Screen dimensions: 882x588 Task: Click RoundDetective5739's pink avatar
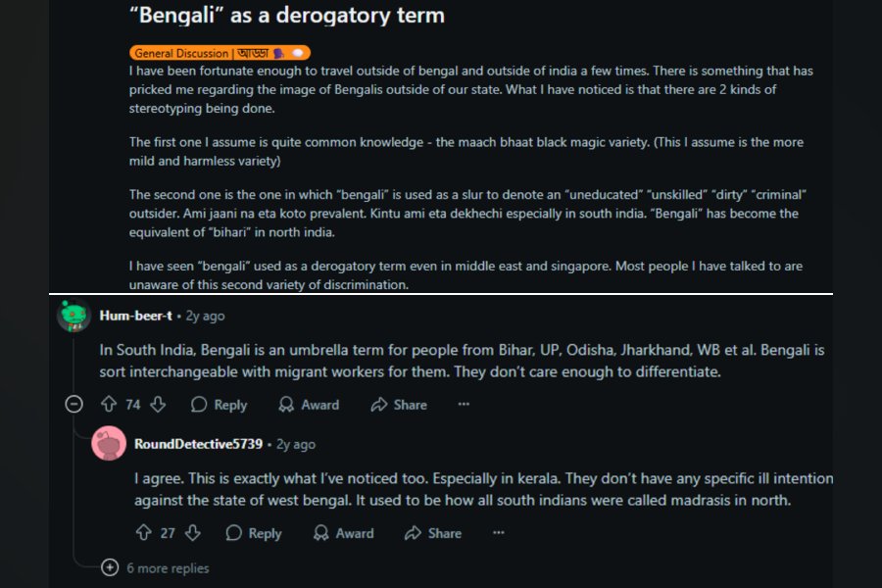click(109, 443)
